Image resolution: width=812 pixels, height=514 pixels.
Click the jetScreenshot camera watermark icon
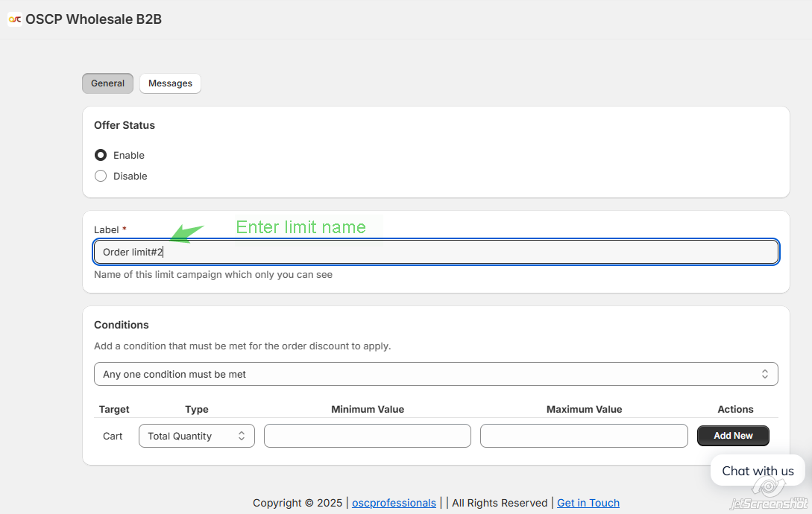(767, 486)
